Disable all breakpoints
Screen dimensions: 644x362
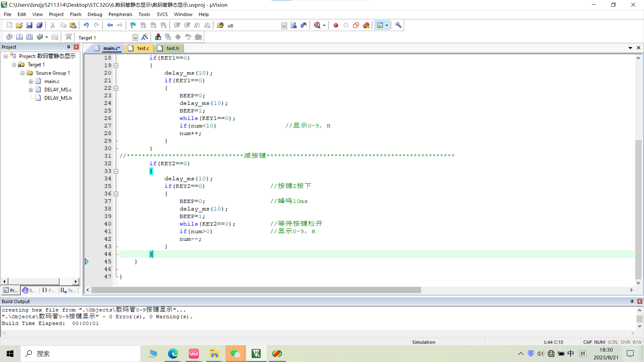pos(356,25)
